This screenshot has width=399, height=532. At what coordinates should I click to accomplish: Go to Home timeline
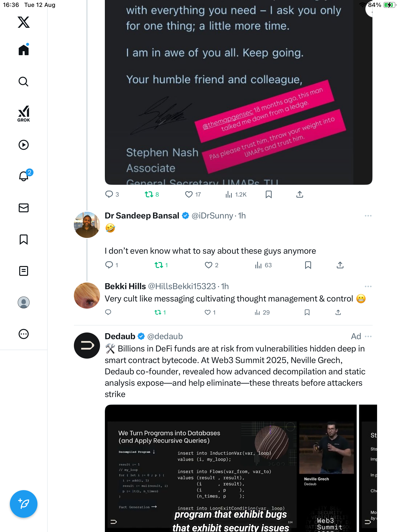coord(24,50)
